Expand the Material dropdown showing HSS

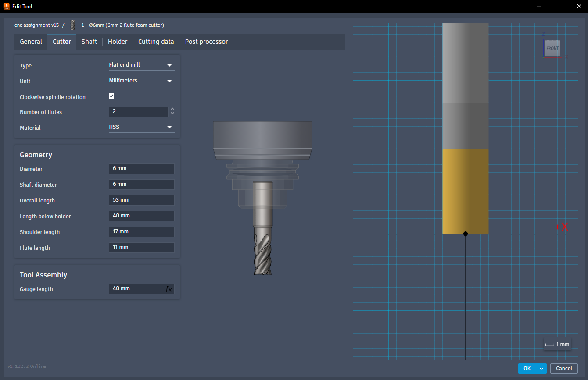(x=141, y=127)
